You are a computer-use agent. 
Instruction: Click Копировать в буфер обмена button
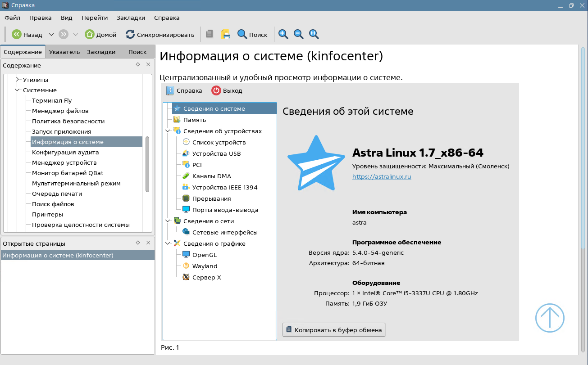click(x=334, y=329)
